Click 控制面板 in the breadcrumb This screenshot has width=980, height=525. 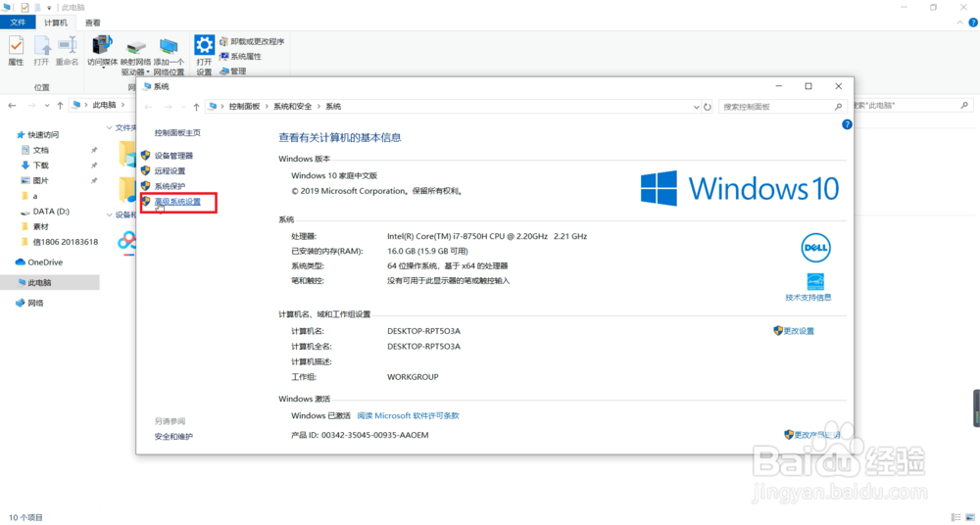(244, 107)
